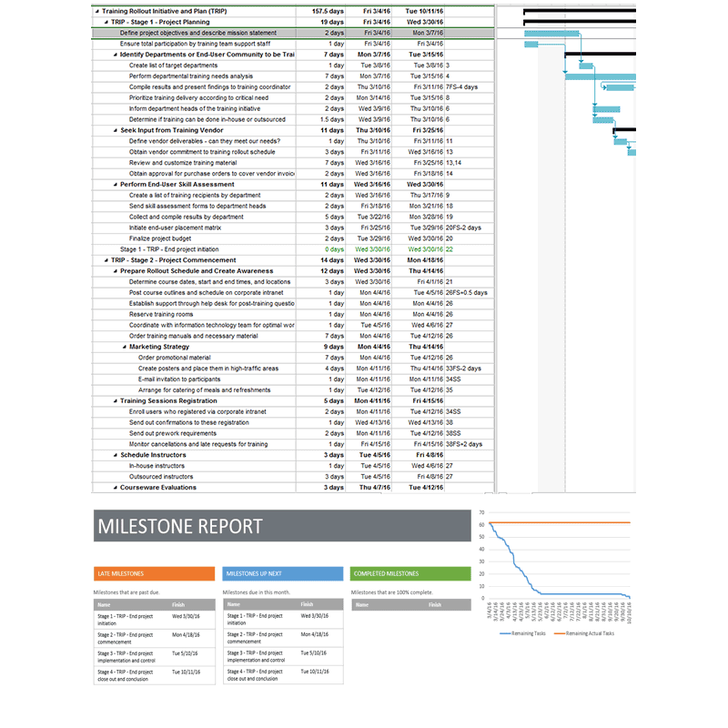Collapse the Training Sessions Registration group
The image size is (728, 728).
click(x=116, y=400)
